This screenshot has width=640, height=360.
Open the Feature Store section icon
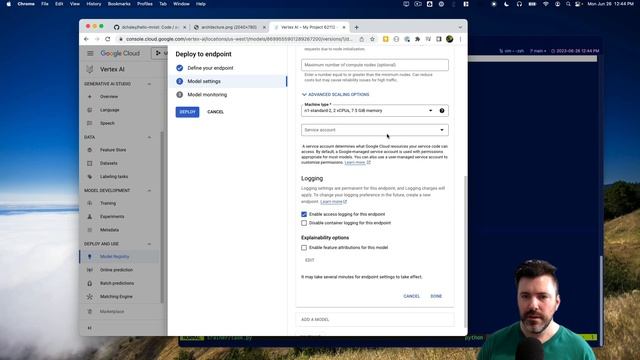tap(90, 150)
